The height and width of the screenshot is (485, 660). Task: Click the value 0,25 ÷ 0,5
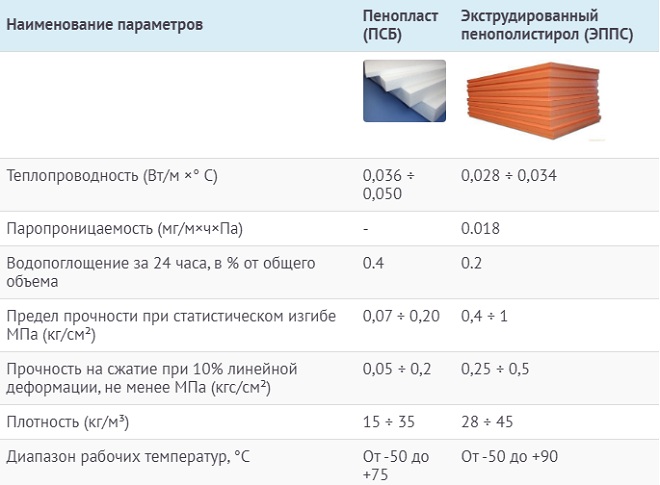[x=495, y=369]
